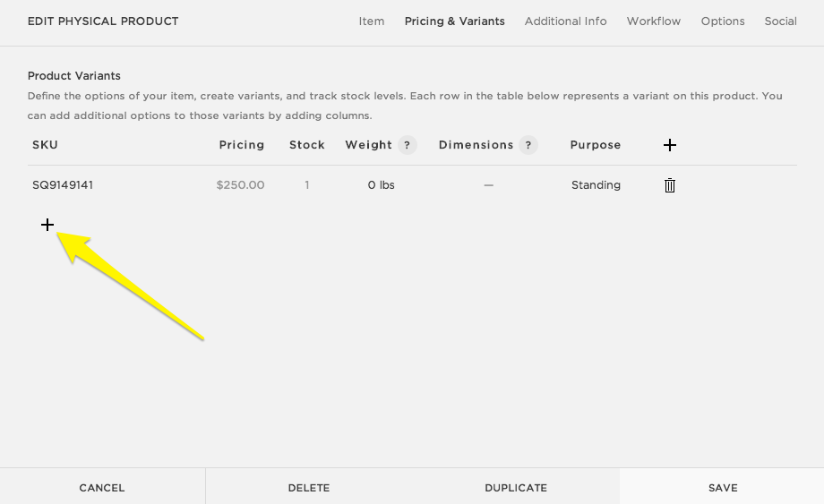Screen dimensions: 824x504
Task: Add a new option column with plus icon
Action: tap(669, 145)
